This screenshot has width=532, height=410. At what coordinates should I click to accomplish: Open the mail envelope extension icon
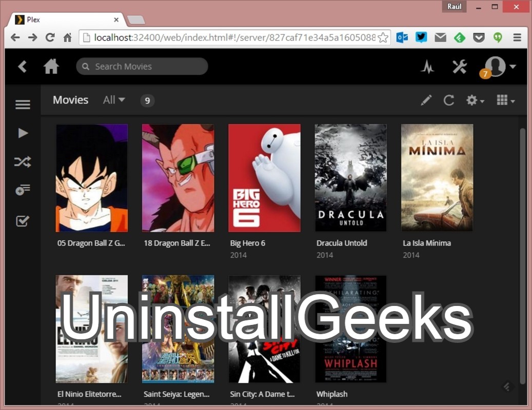[x=440, y=37]
